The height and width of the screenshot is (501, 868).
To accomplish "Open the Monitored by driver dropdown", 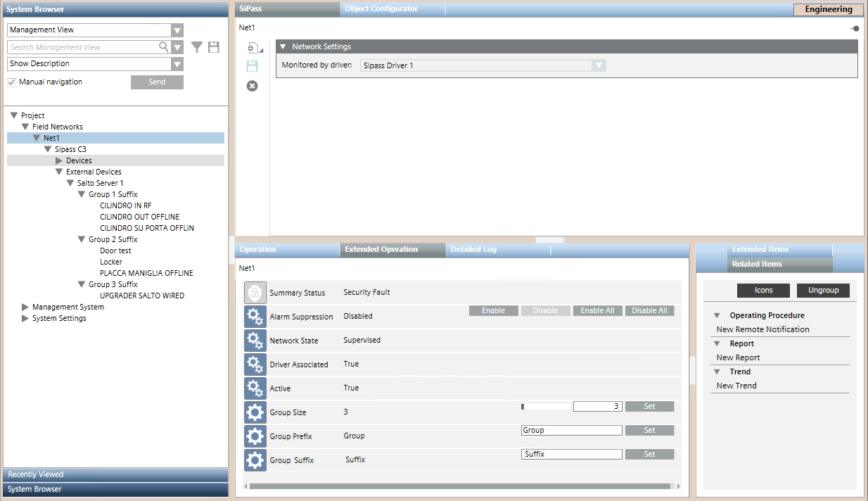I will click(598, 65).
